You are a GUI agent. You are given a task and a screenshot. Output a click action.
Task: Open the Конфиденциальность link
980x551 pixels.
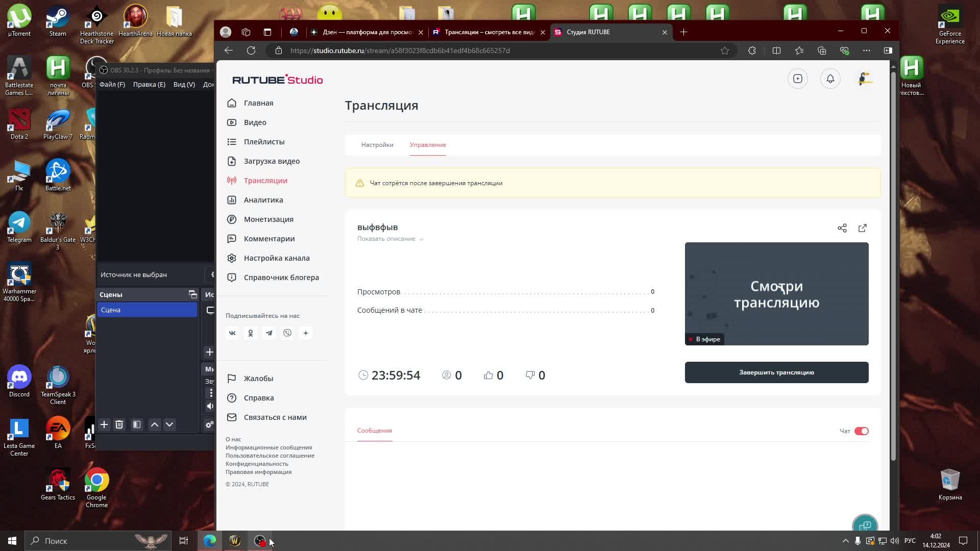point(257,464)
